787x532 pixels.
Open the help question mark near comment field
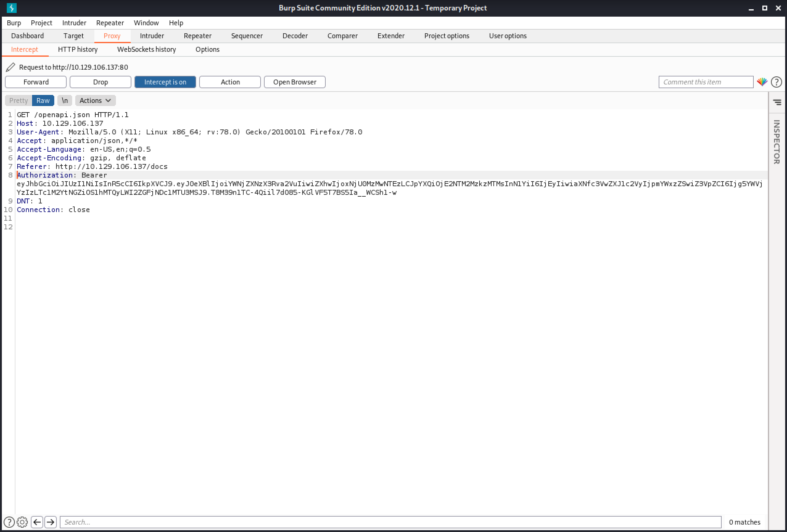[777, 82]
